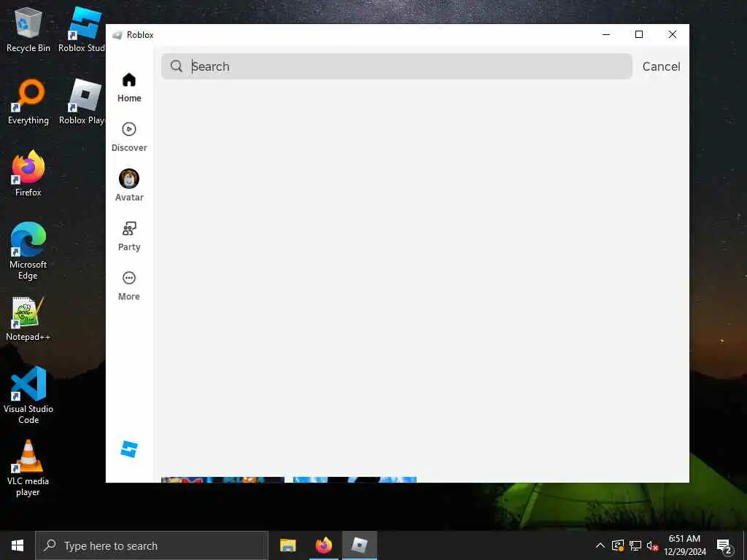747x560 pixels.
Task: Maximize the Roblox window
Action: [639, 34]
